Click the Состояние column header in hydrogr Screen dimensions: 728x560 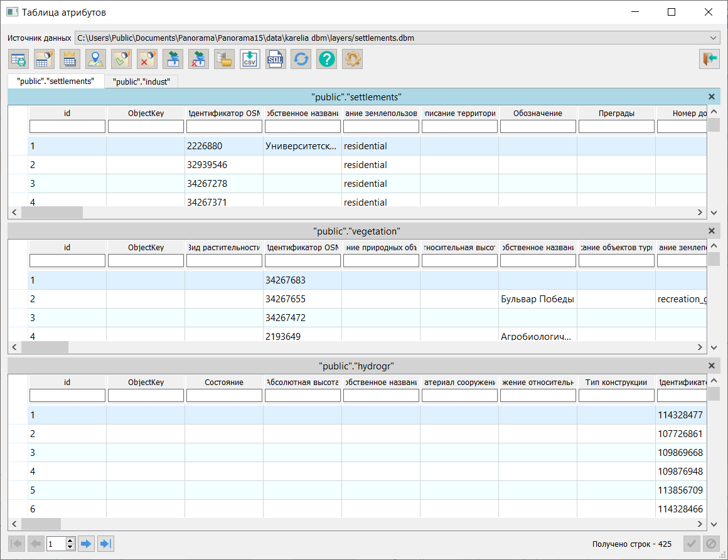pos(224,382)
